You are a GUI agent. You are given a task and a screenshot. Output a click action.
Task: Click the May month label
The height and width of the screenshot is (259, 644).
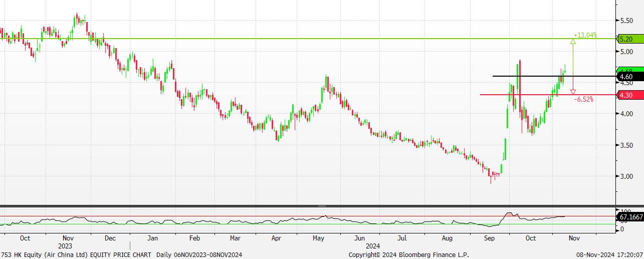coord(319,238)
